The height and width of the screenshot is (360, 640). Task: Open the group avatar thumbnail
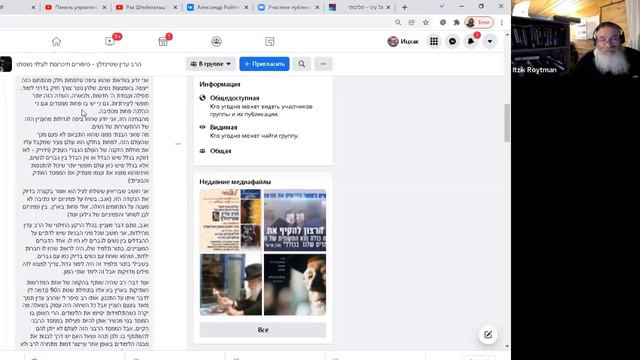[6, 64]
